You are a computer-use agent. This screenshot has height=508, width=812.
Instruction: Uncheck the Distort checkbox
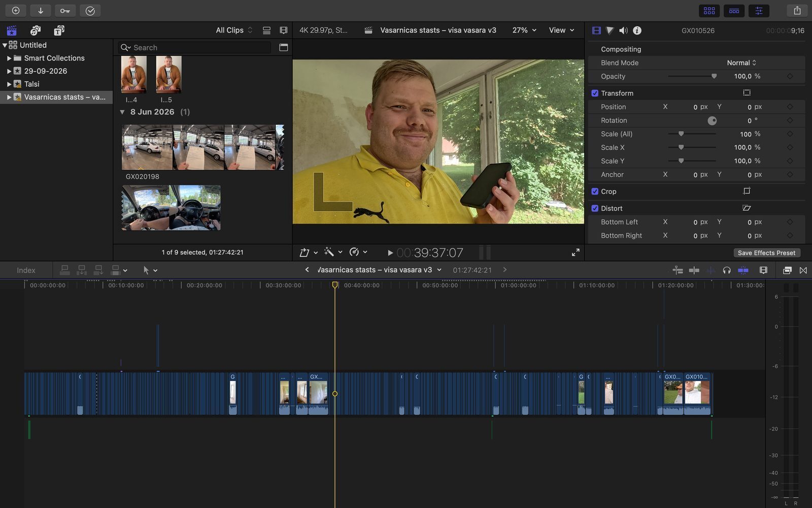pyautogui.click(x=595, y=208)
